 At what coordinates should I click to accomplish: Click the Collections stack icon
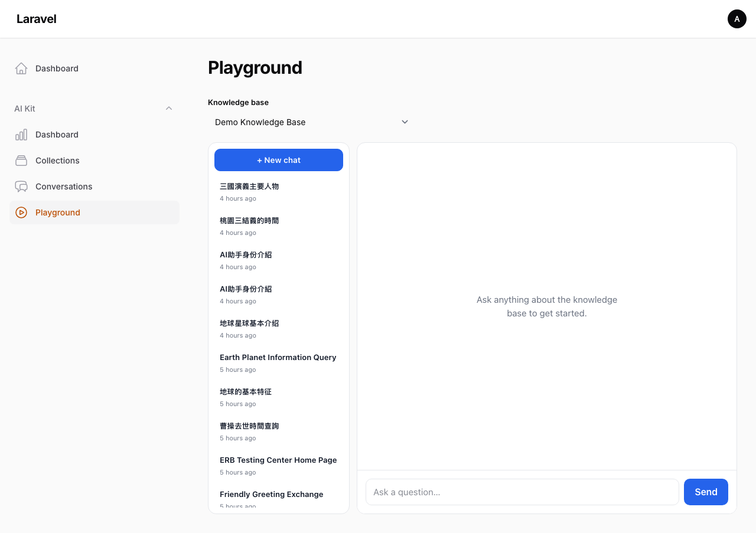(21, 161)
